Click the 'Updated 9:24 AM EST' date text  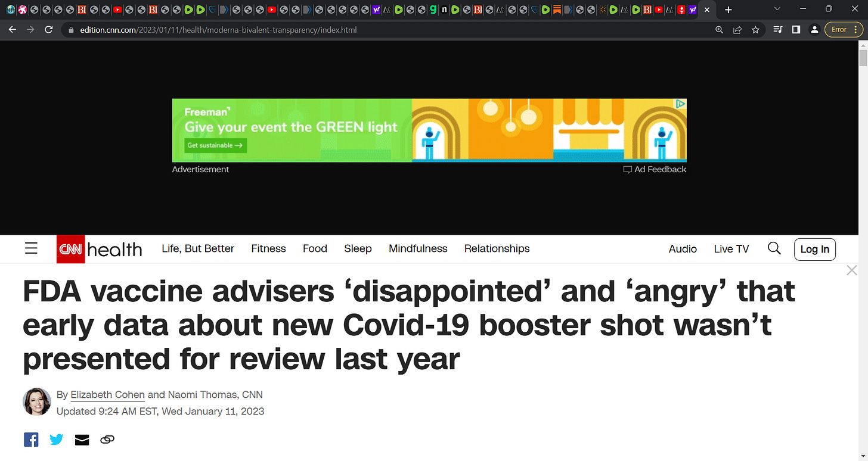(x=160, y=411)
